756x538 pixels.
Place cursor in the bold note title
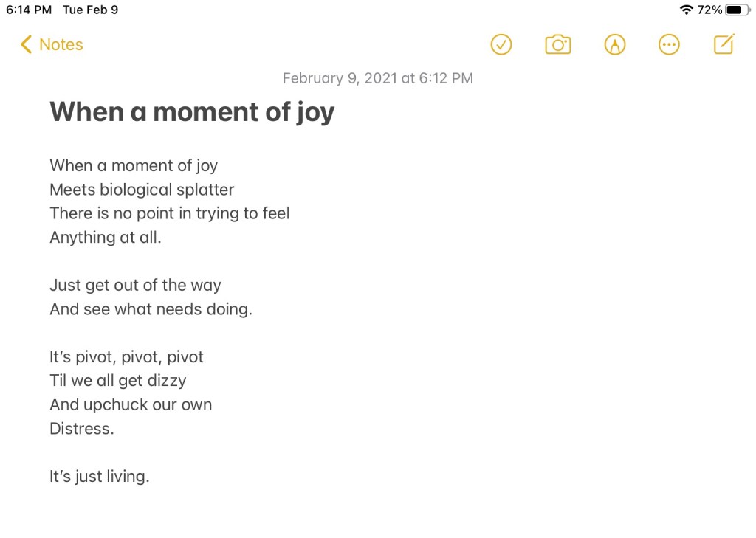click(x=192, y=111)
